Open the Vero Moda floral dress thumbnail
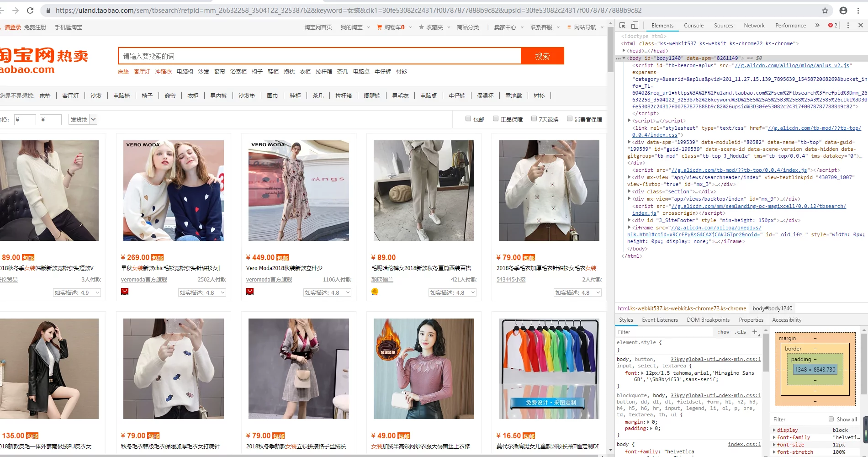This screenshot has height=457, width=868. coord(298,191)
